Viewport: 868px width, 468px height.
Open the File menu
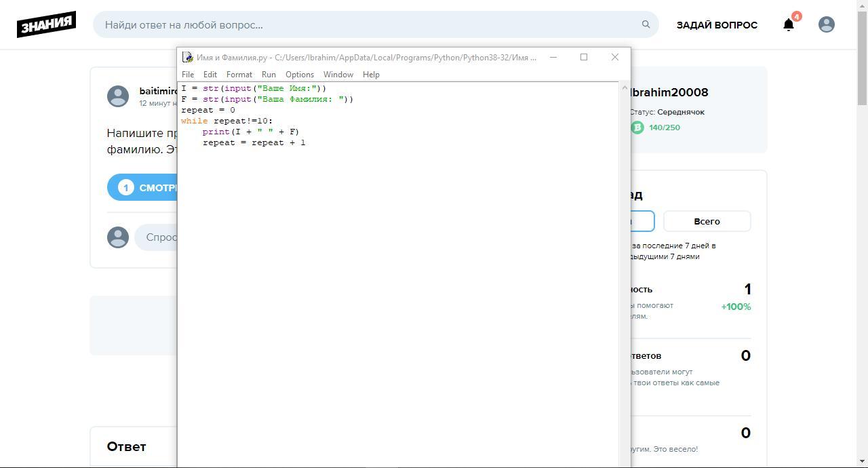pyautogui.click(x=188, y=75)
